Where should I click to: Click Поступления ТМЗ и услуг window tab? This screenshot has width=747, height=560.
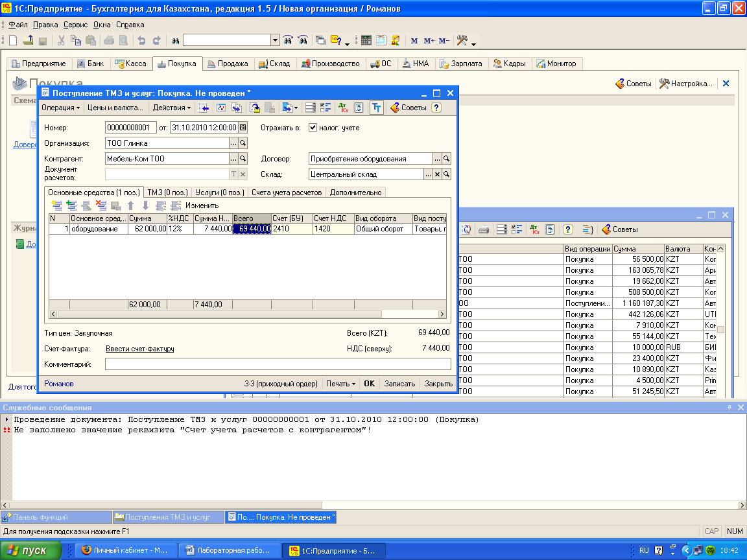point(168,517)
